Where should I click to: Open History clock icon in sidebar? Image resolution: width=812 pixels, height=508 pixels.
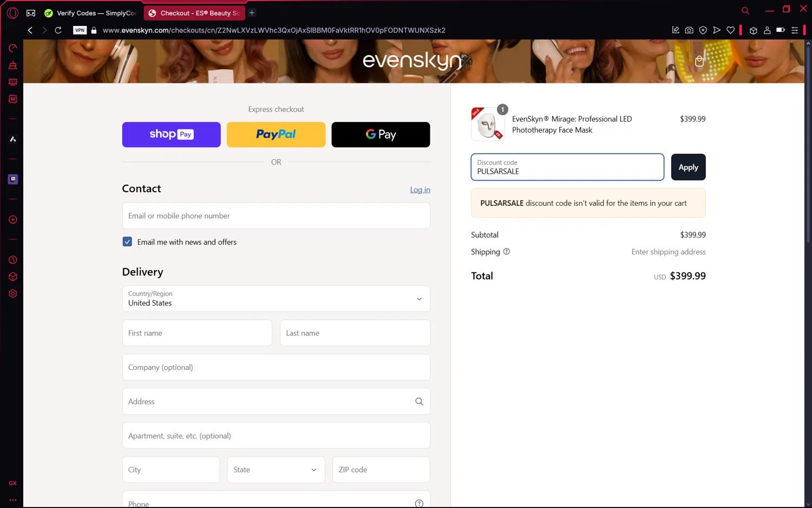click(x=13, y=260)
